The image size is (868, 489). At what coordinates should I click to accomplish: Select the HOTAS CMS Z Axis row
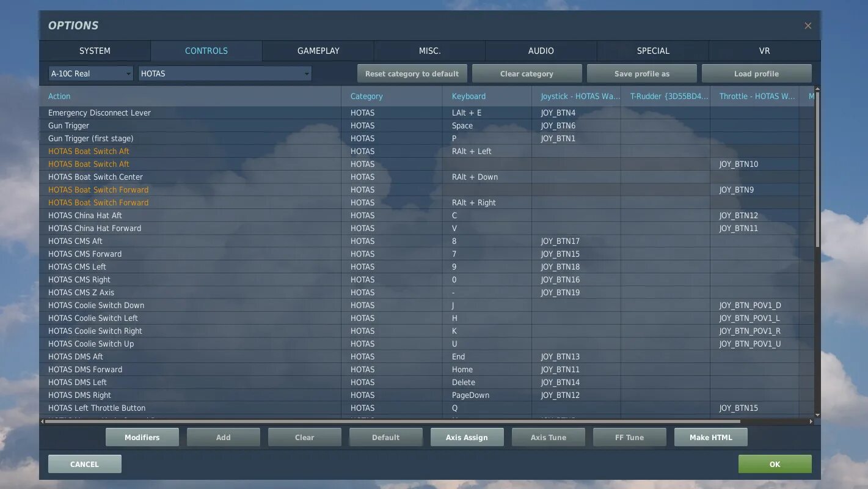pyautogui.click(x=427, y=292)
